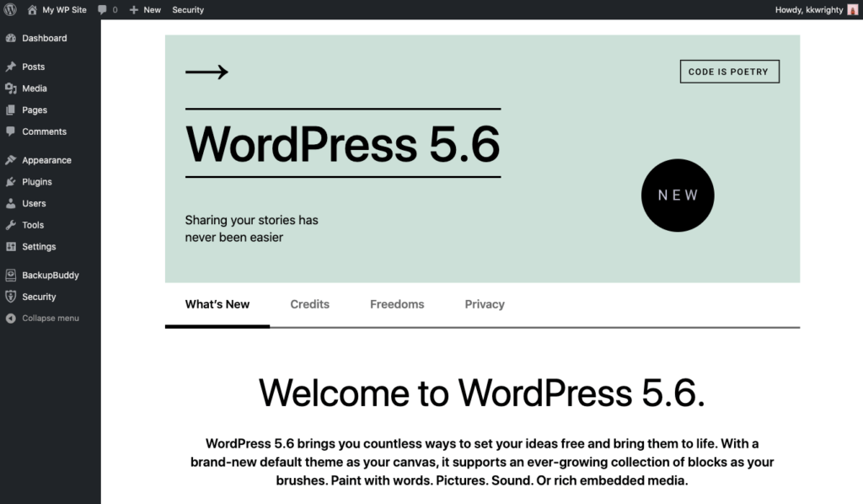Image resolution: width=863 pixels, height=504 pixels.
Task: Open Security in the top admin bar
Action: point(188,10)
